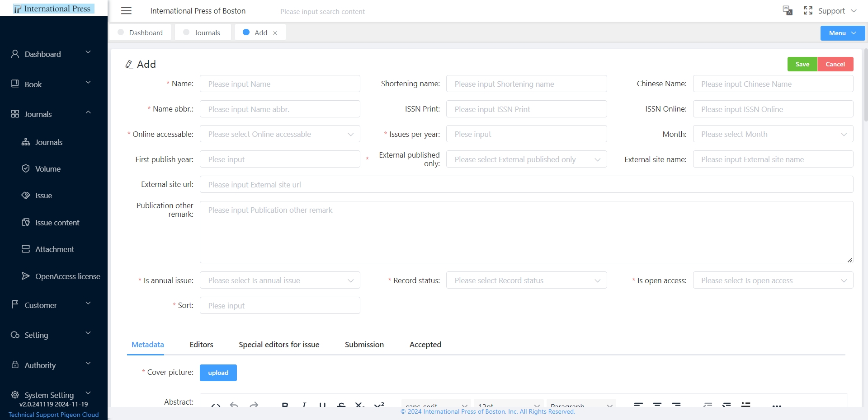
Task: Switch to Special editors for issue tab
Action: tap(279, 345)
